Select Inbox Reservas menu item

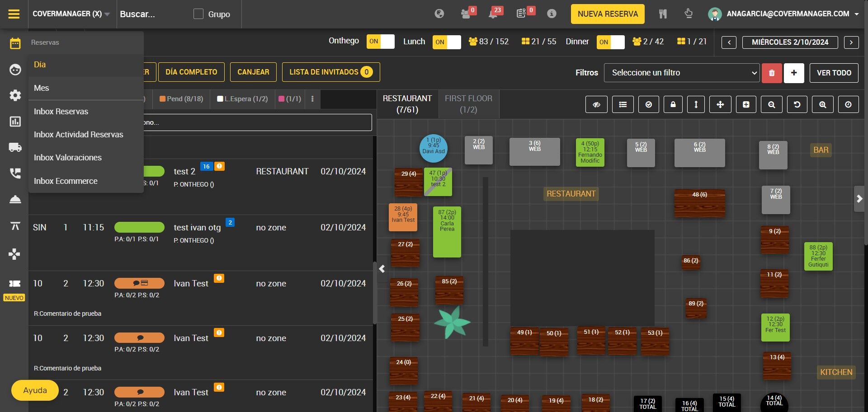point(61,112)
